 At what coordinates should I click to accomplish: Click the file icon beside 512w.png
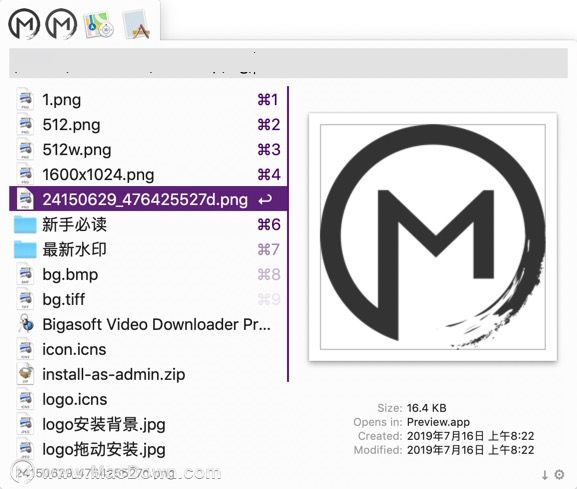(25, 149)
